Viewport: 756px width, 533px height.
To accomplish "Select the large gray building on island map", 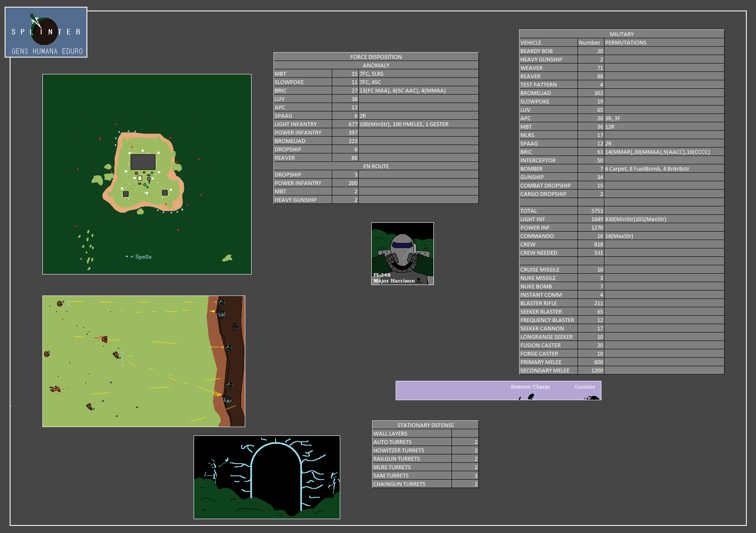I will click(x=143, y=162).
